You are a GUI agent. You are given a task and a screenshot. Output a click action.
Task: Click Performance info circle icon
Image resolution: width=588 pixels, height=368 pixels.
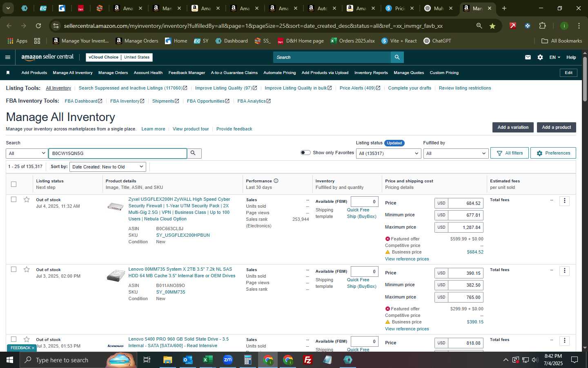[x=276, y=181]
